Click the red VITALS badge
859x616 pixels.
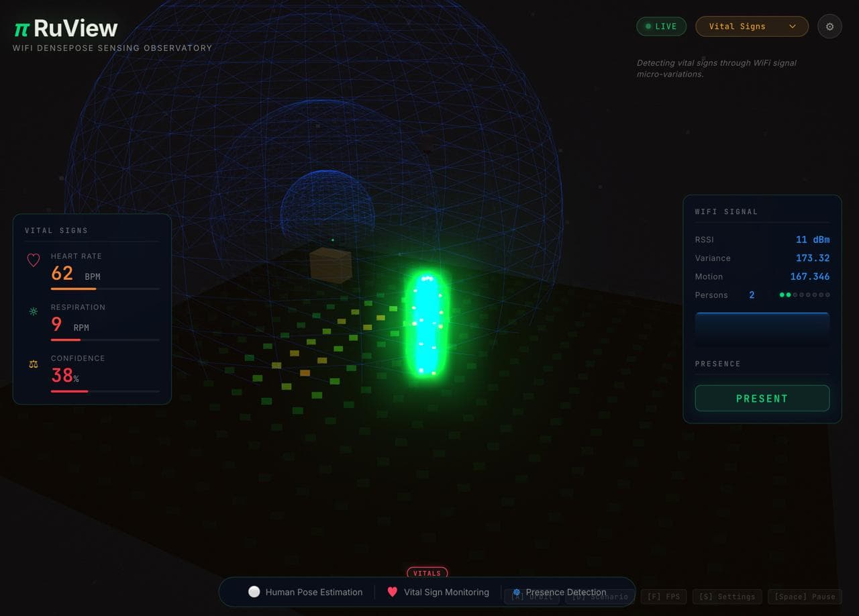[427, 573]
